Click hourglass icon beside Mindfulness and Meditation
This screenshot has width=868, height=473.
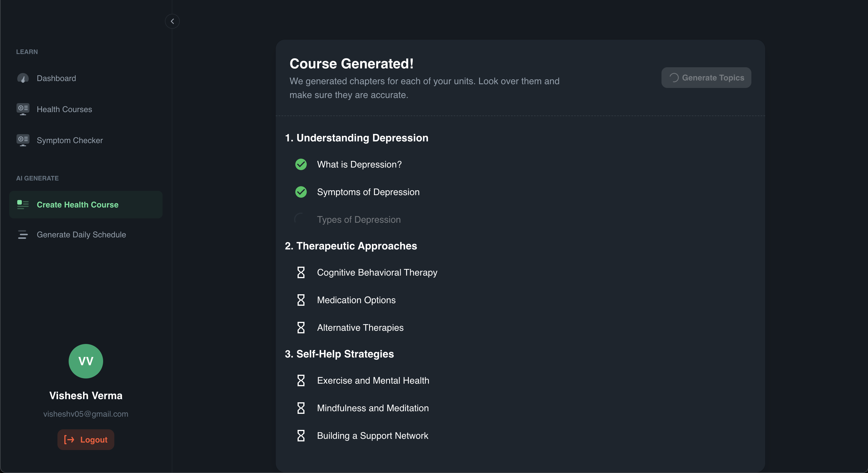click(x=300, y=408)
